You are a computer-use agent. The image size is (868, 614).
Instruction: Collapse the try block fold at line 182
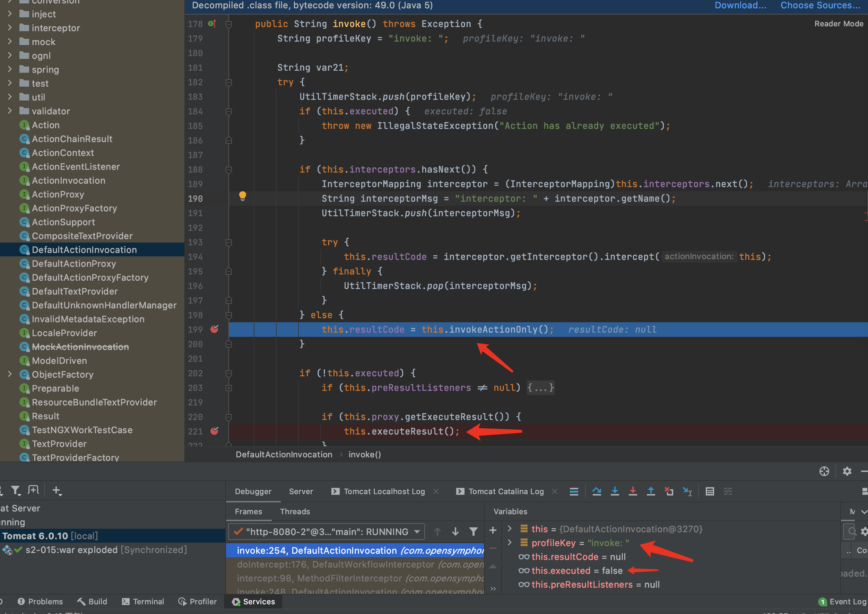[228, 82]
